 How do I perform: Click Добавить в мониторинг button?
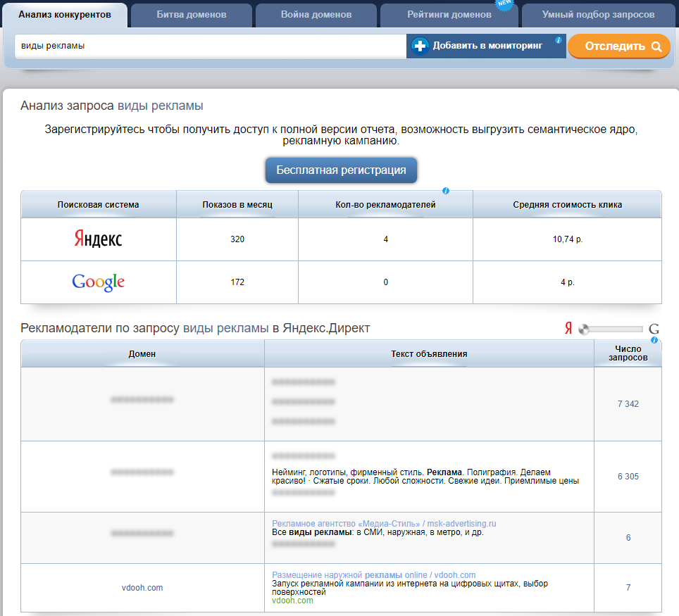[486, 46]
